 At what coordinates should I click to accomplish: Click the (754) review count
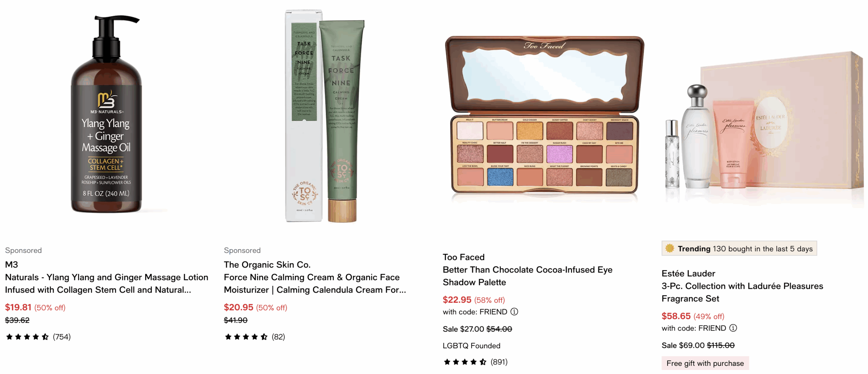62,337
